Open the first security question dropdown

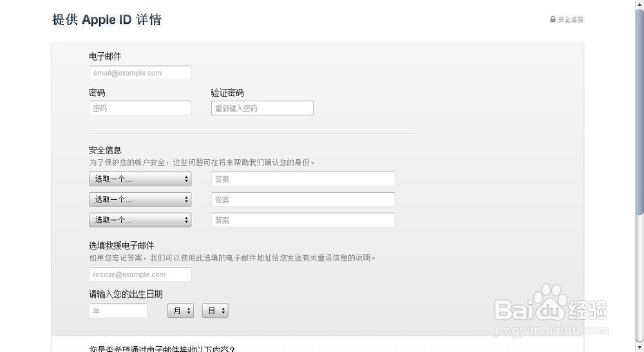click(x=140, y=179)
